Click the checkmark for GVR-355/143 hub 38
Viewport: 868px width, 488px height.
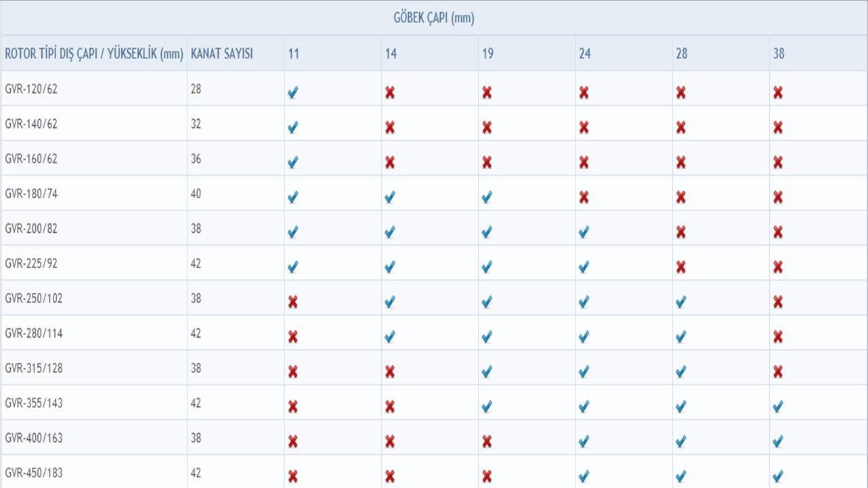click(x=778, y=407)
